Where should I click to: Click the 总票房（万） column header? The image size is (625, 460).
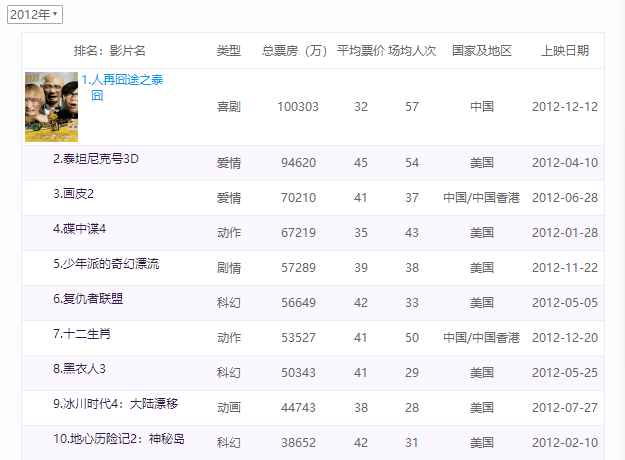pyautogui.click(x=295, y=50)
